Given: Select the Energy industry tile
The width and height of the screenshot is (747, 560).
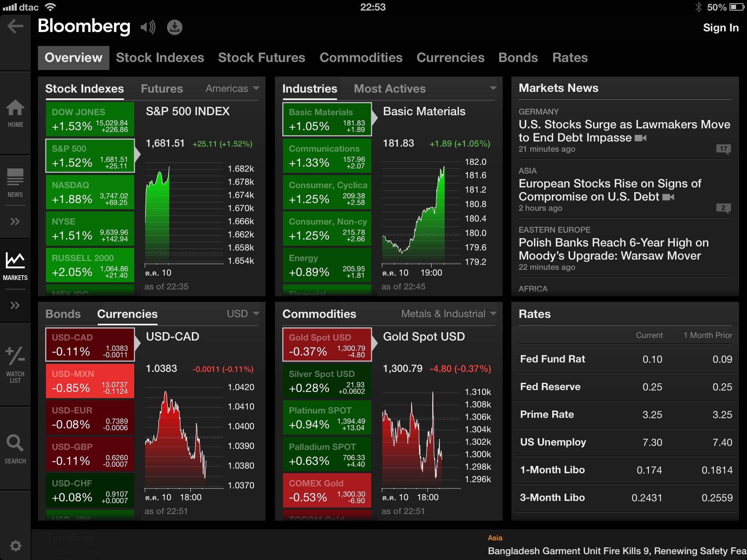Looking at the screenshot, I should click(x=327, y=265).
